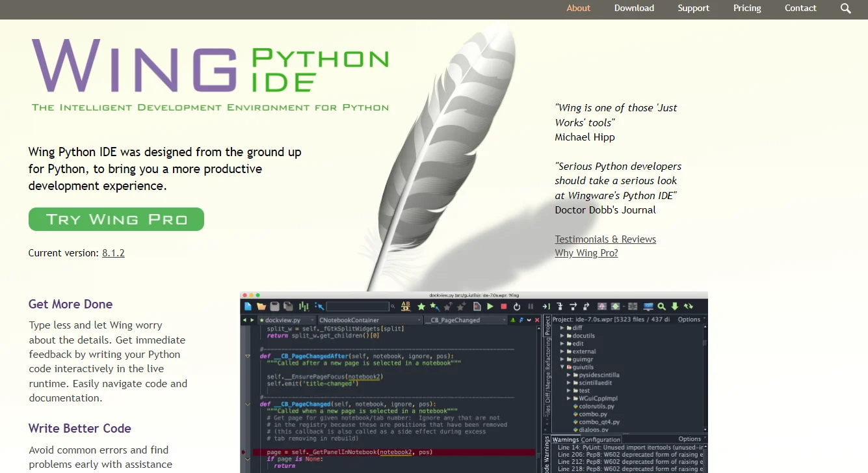This screenshot has height=473, width=868.
Task: Click the green warning triangle icon in editor bar
Action: [513, 320]
